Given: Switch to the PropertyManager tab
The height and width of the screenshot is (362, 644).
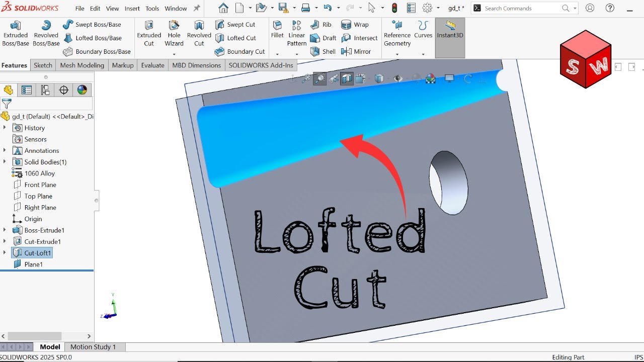Looking at the screenshot, I should coord(27,90).
